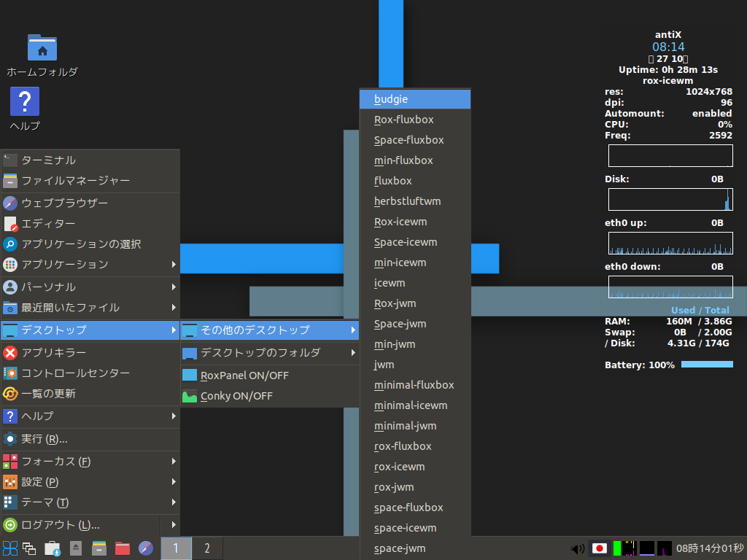
Task: Choose lowercase rox-fluxbox entry
Action: click(415, 446)
